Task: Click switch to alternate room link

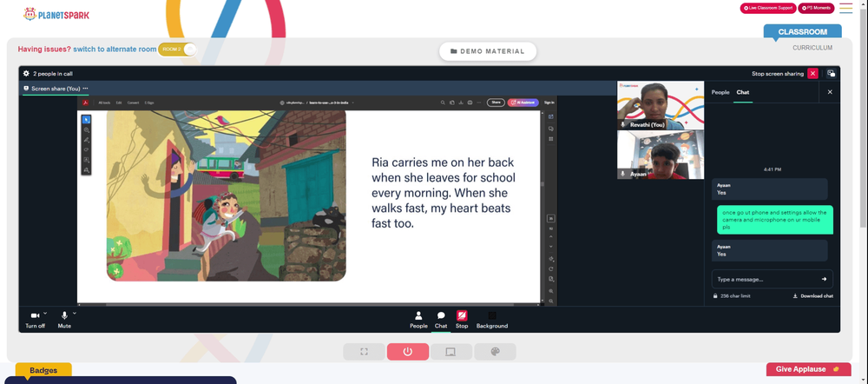Action: [115, 50]
